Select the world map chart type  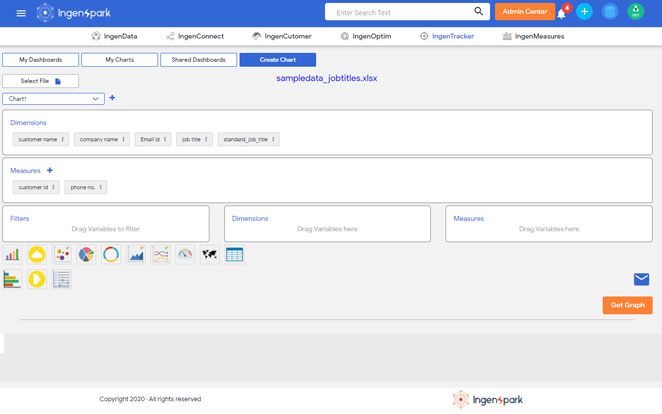[210, 254]
